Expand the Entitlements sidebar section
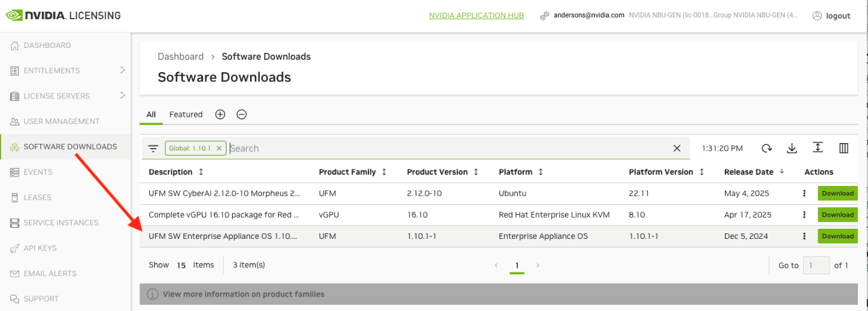Screen dimensions: 868x311 (123, 70)
